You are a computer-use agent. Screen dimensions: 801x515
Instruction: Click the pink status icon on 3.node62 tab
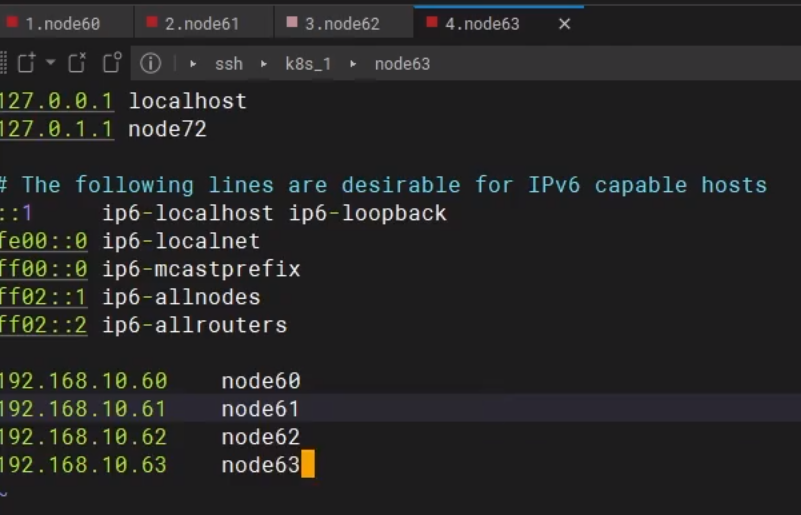pos(292,22)
